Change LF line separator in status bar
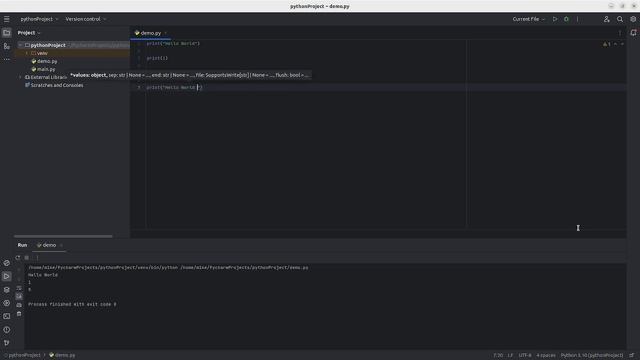The height and width of the screenshot is (360, 640). click(x=510, y=355)
